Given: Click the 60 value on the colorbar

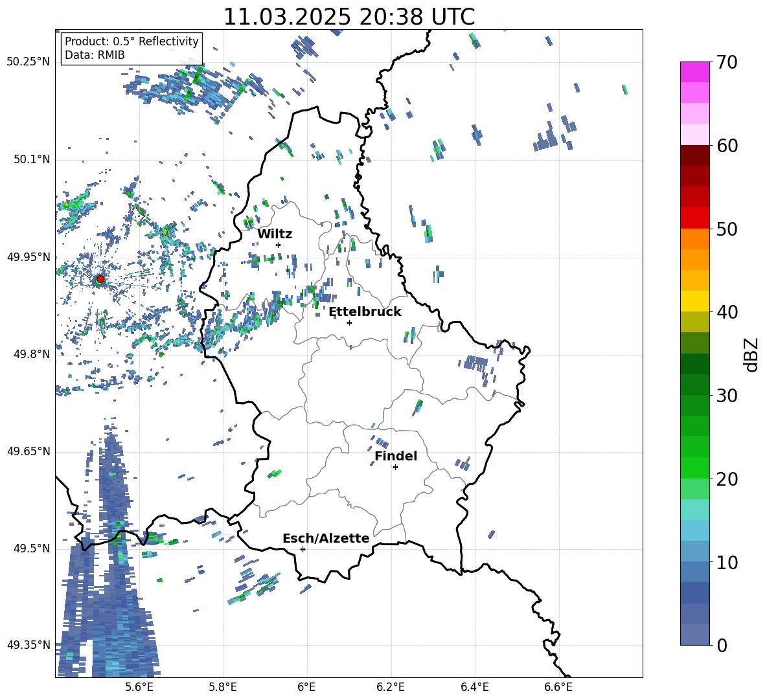Looking at the screenshot, I should [x=727, y=146].
